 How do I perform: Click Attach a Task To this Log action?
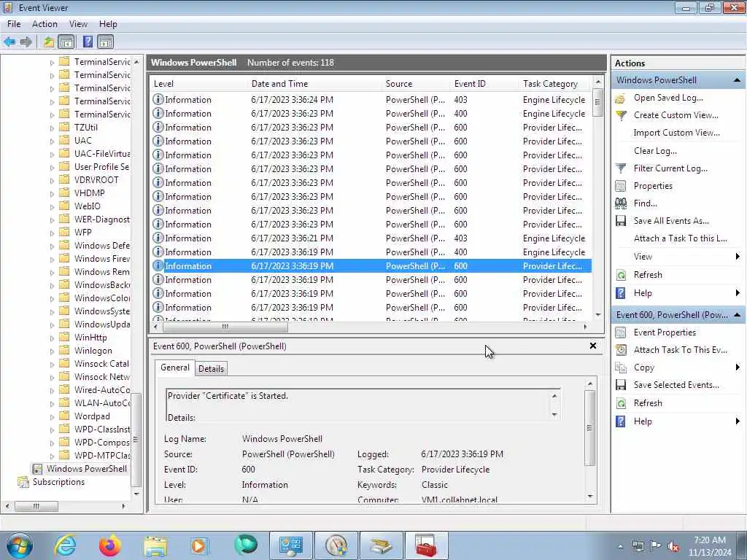tap(681, 238)
